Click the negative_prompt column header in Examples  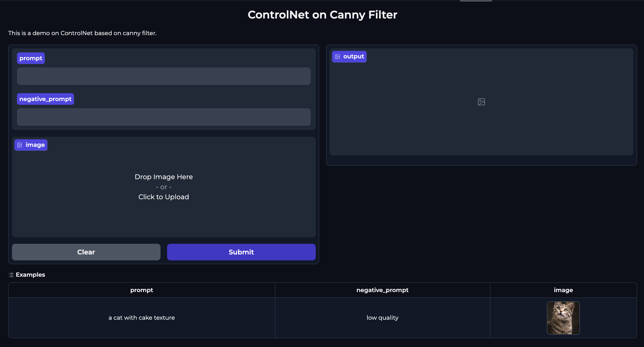tap(383, 290)
